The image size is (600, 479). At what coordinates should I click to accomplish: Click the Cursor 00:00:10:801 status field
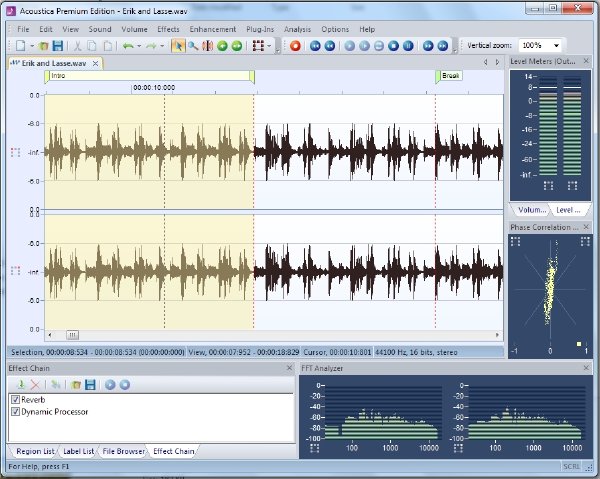(x=337, y=352)
